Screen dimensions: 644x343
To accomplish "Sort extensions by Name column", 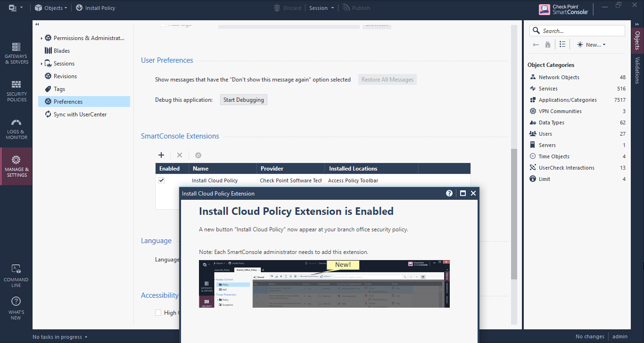I will click(x=223, y=169).
